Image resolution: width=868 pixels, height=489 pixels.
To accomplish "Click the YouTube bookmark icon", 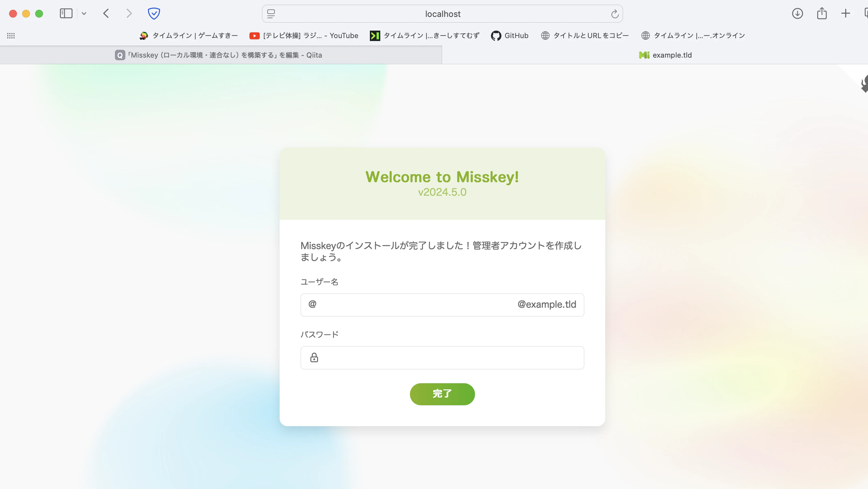I will [x=254, y=36].
